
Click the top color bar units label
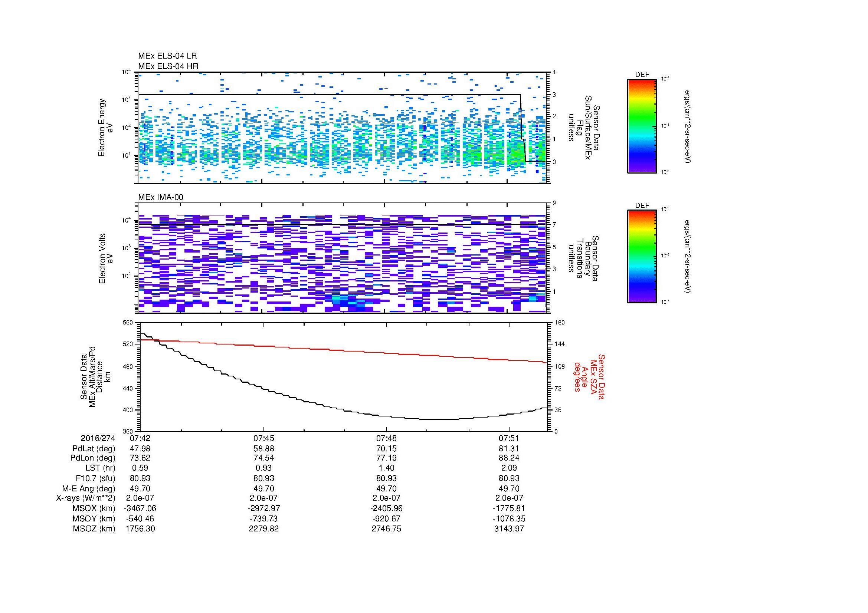[687, 126]
